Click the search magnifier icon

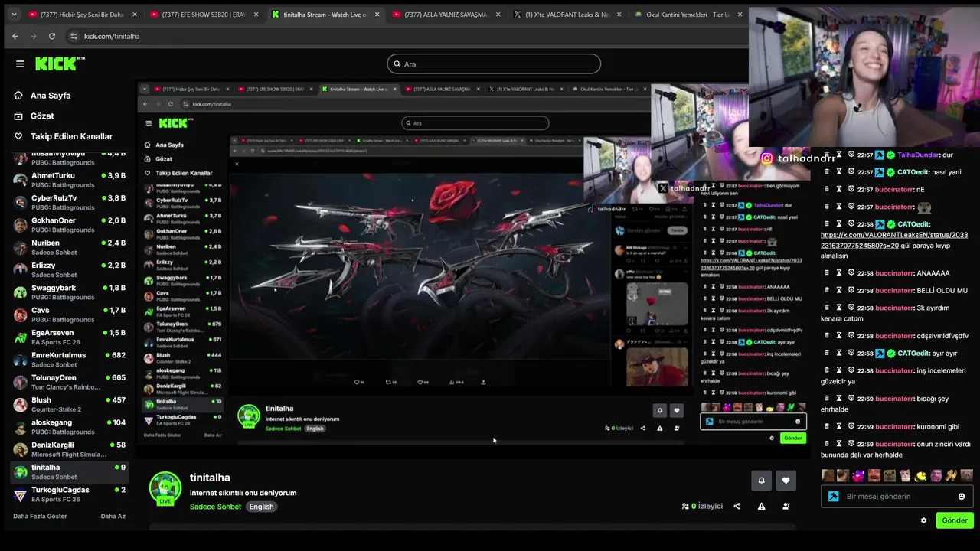tap(397, 64)
